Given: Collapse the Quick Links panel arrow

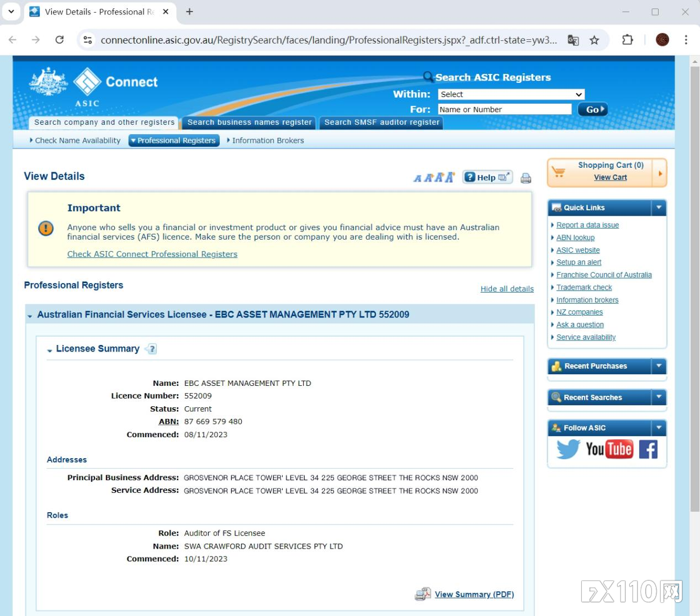Looking at the screenshot, I should (x=659, y=208).
